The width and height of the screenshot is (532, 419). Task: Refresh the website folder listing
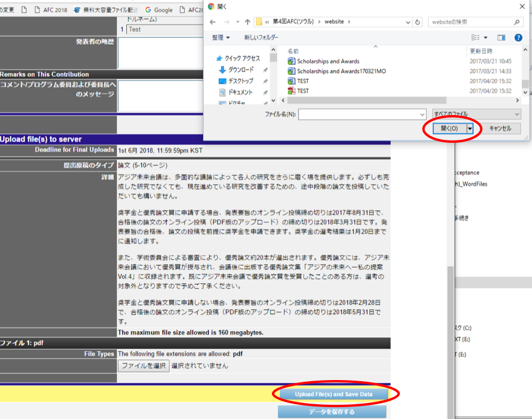418,22
